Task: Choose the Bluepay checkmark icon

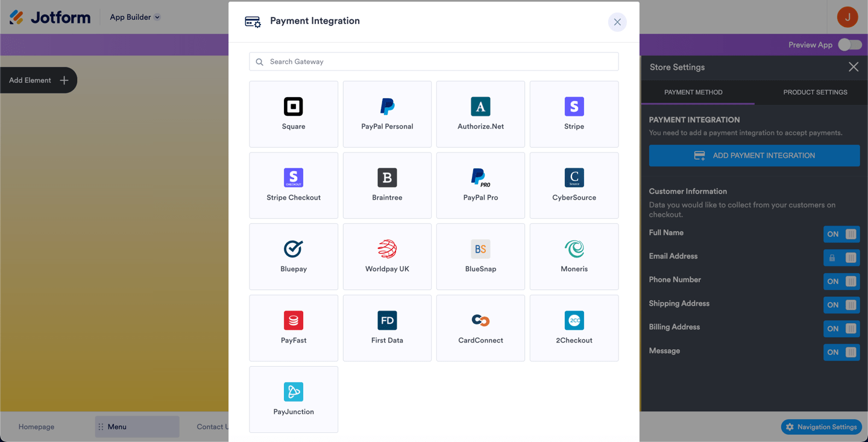Action: point(294,249)
